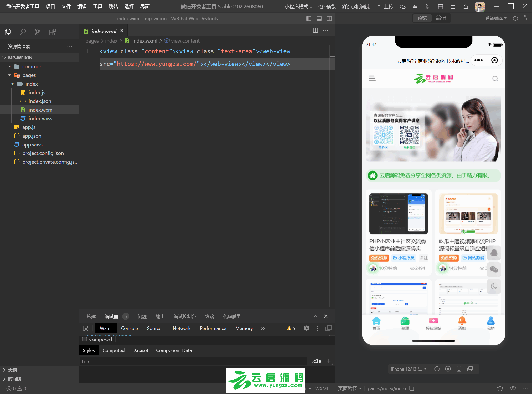Screen dimensions: 532x394
Task: Switch to the Network tab
Action: pyautogui.click(x=182, y=328)
